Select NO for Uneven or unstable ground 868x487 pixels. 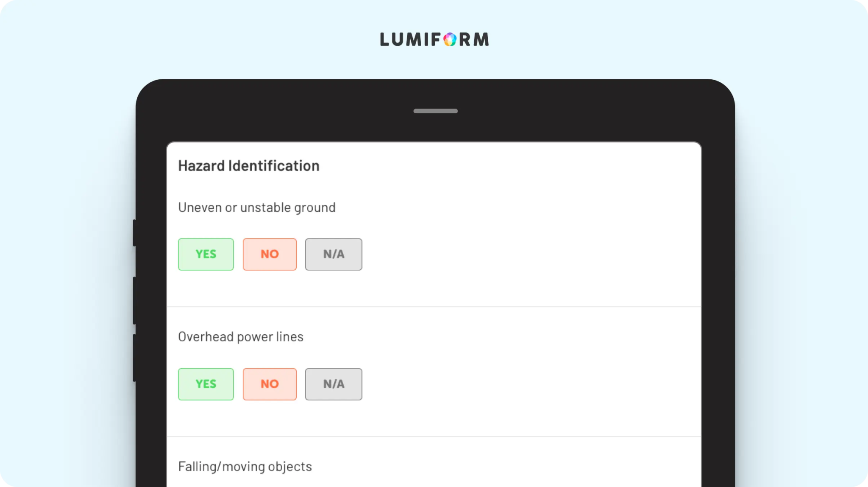point(270,254)
